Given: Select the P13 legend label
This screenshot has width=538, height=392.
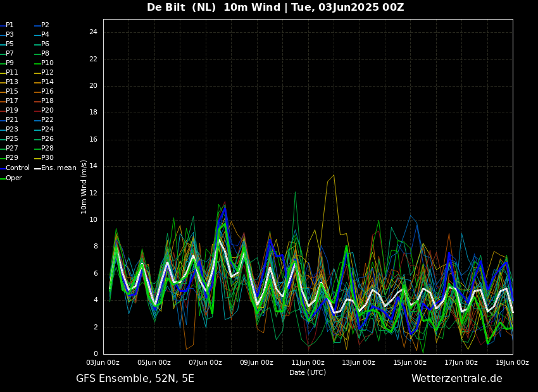Looking at the screenshot, I should pos(12,82).
